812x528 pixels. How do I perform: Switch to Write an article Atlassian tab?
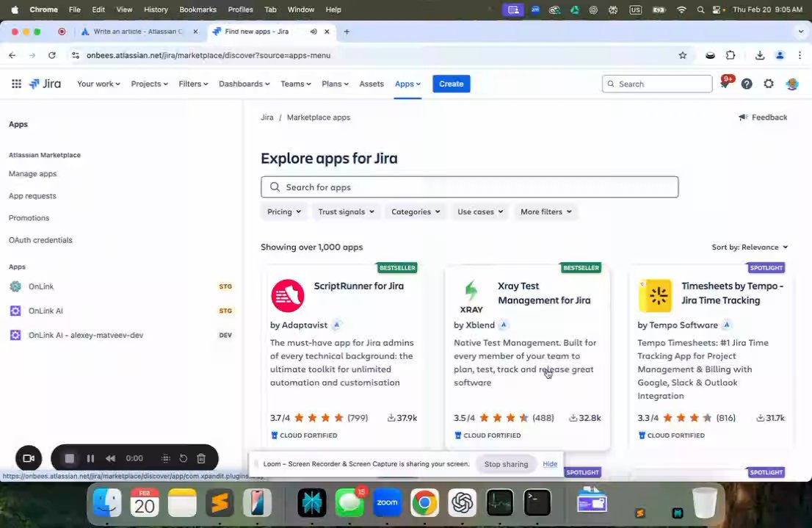139,32
